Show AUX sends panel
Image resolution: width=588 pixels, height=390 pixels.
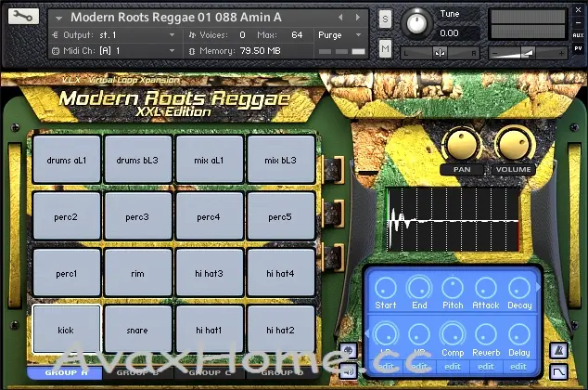(578, 35)
